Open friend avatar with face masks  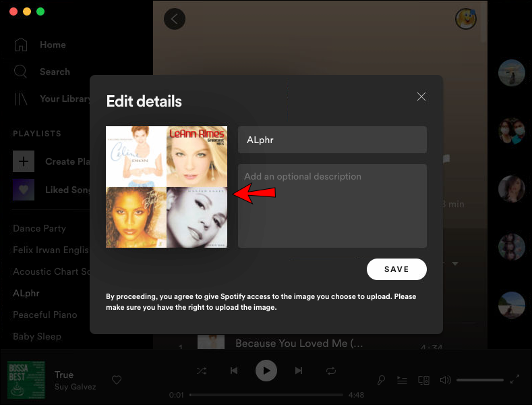[x=512, y=131]
